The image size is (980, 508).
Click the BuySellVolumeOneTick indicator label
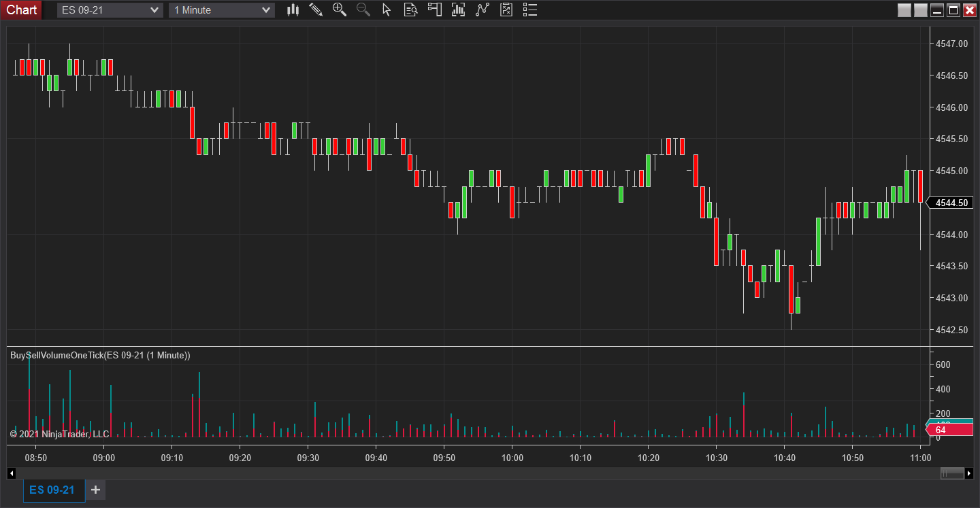pyautogui.click(x=100, y=355)
